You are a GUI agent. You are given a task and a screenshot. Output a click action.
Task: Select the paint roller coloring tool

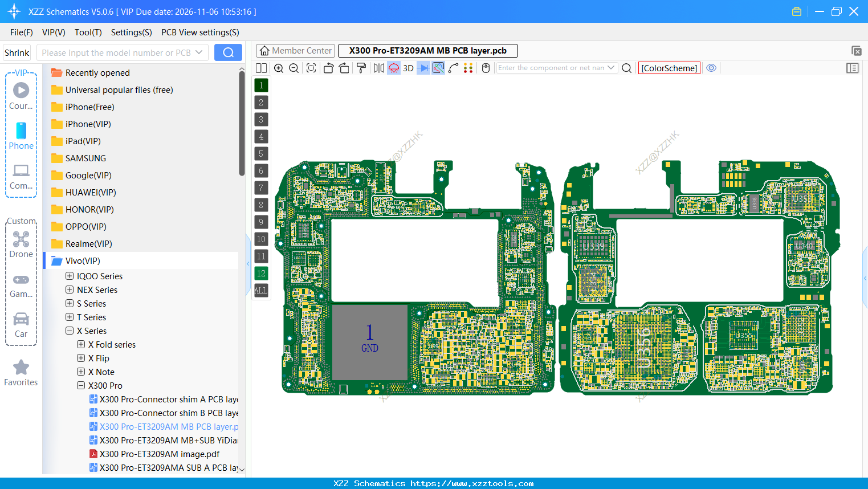coord(361,68)
